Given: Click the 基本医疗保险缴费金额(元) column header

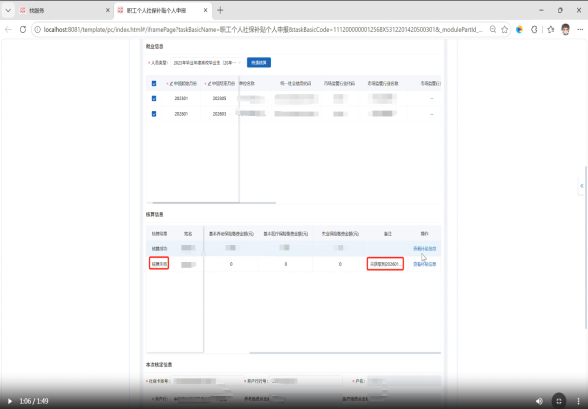Looking at the screenshot, I should (x=286, y=234).
